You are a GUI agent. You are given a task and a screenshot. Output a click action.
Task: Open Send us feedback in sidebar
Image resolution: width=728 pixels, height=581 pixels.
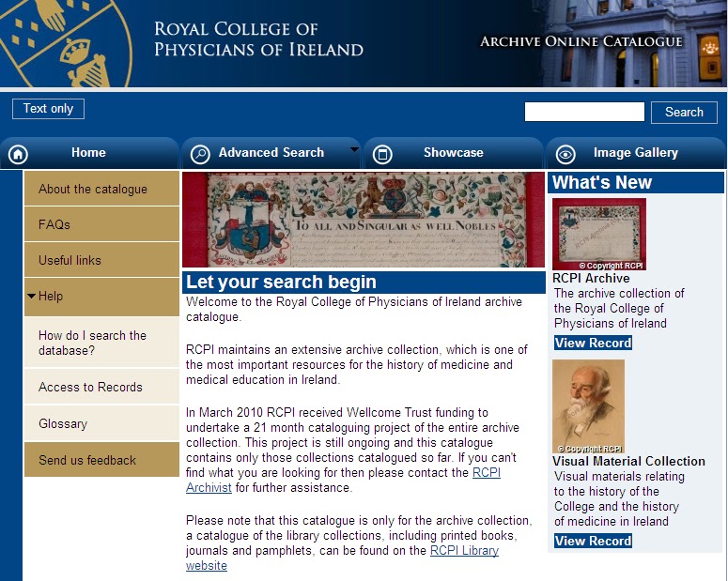(101, 460)
